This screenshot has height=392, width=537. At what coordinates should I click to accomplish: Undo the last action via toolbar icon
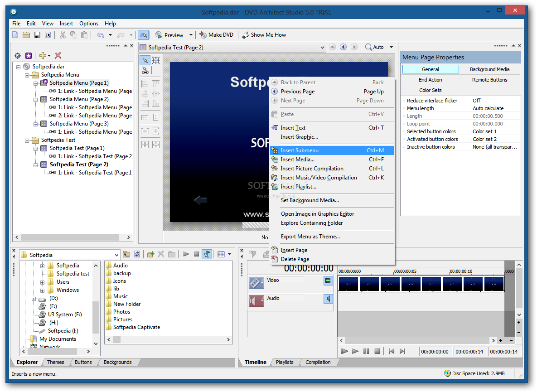(x=101, y=35)
